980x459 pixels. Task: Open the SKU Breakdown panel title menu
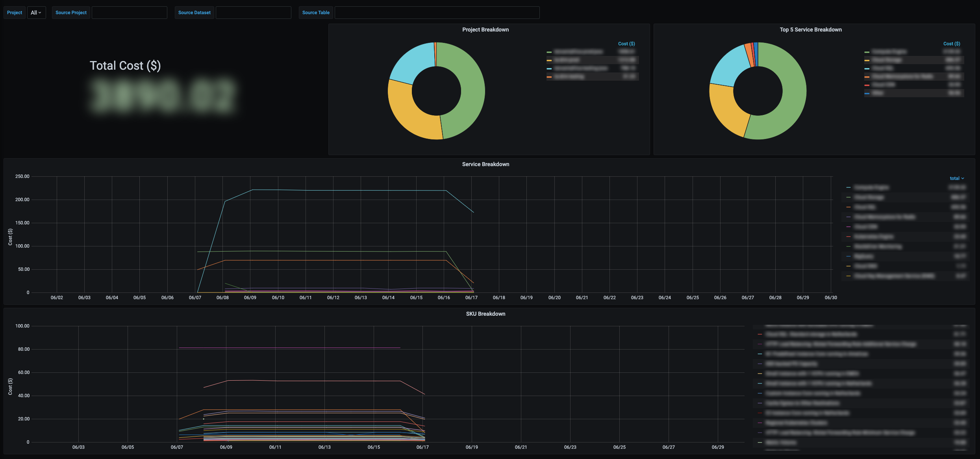485,314
